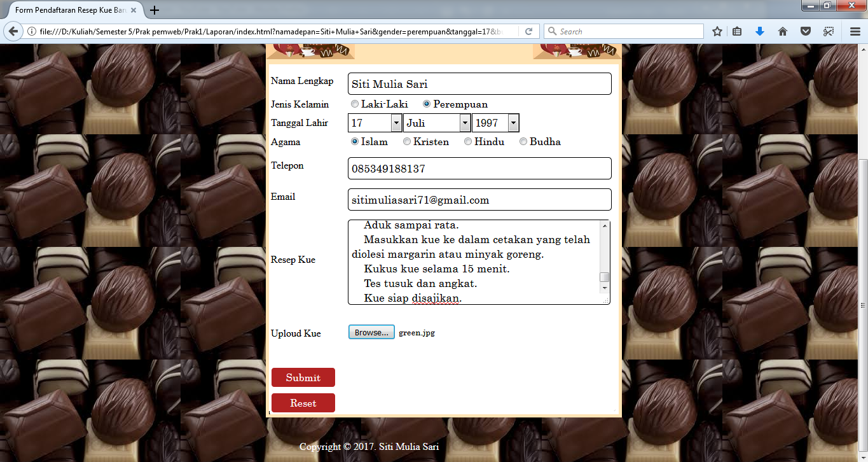Click the back navigation arrow
868x462 pixels.
[14, 31]
